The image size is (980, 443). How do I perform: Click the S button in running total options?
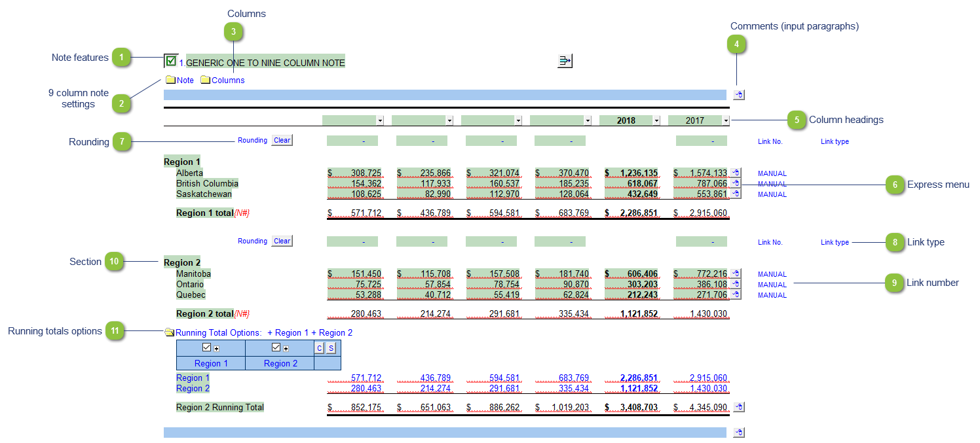[x=331, y=348]
